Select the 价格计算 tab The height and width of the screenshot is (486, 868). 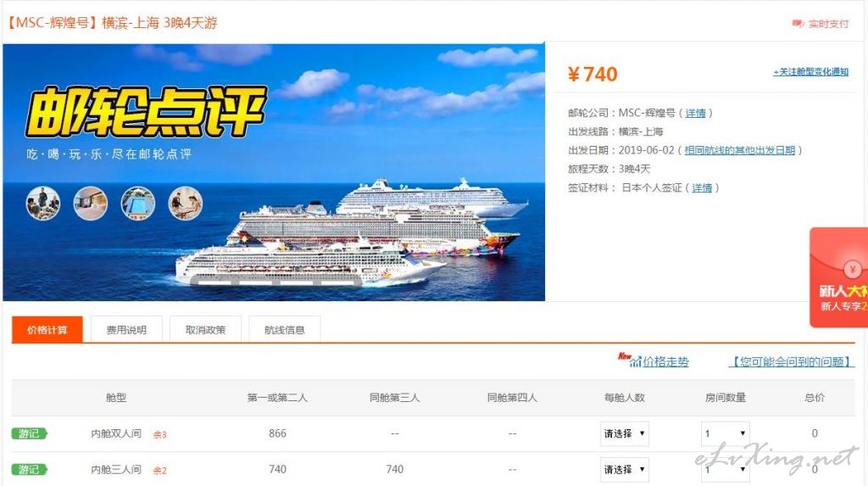coord(47,330)
